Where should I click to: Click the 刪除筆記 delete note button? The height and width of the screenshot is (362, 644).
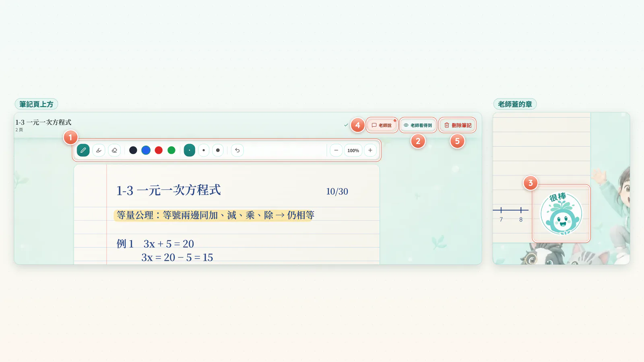tap(458, 125)
